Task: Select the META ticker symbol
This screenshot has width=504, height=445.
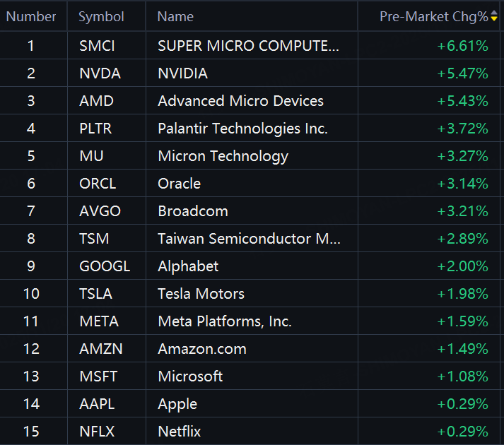Action: [x=99, y=321]
